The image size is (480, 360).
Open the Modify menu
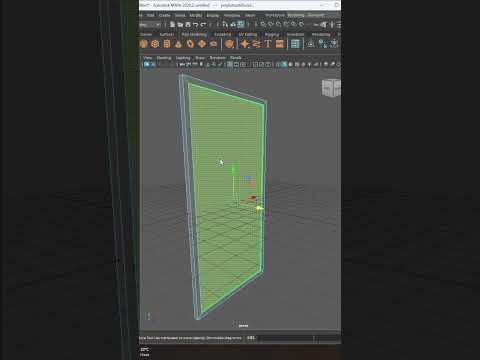195,15
